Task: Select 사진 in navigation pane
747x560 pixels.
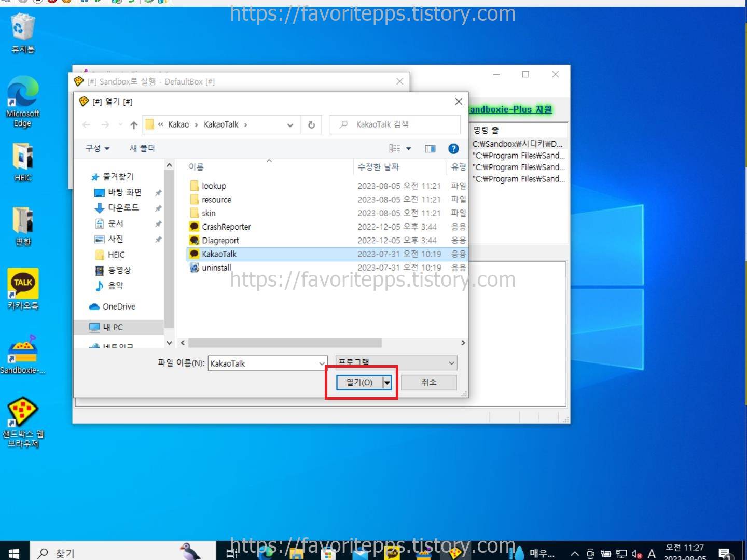Action: point(116,239)
